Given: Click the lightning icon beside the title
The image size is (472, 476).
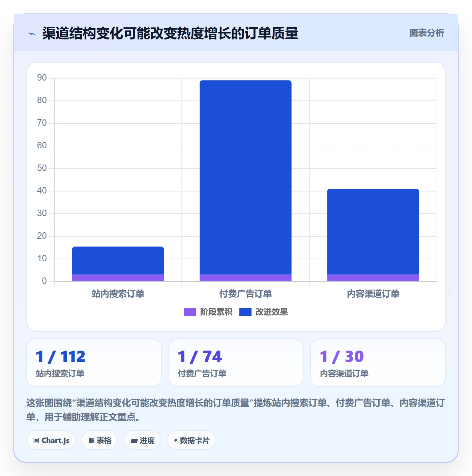Looking at the screenshot, I should point(32,34).
